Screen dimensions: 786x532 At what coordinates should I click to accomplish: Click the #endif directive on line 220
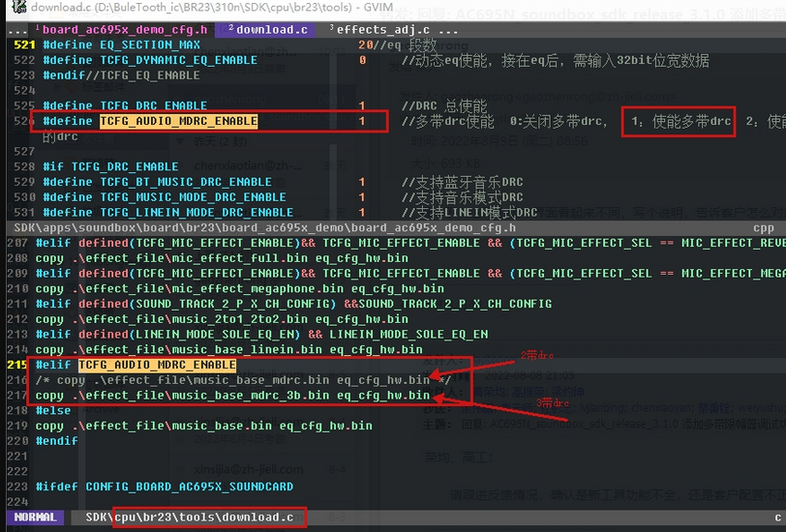(57, 441)
